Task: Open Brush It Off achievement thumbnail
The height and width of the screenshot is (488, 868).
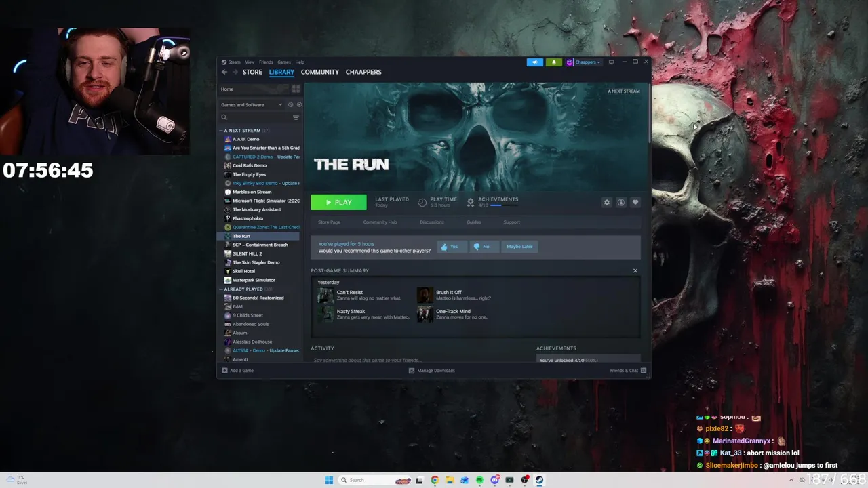Action: (x=425, y=295)
